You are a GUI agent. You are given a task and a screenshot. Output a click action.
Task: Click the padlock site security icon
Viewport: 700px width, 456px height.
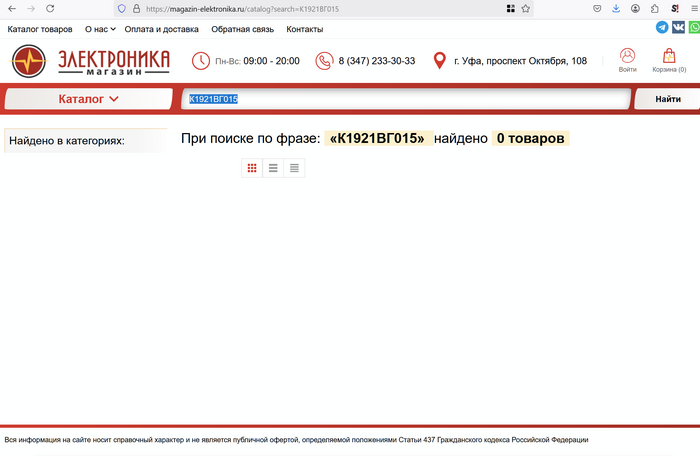[136, 8]
